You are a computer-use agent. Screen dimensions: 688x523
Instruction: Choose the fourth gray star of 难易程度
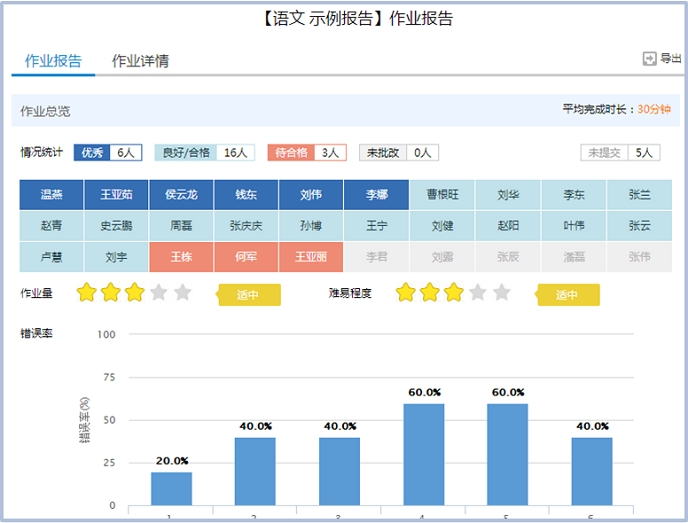477,293
